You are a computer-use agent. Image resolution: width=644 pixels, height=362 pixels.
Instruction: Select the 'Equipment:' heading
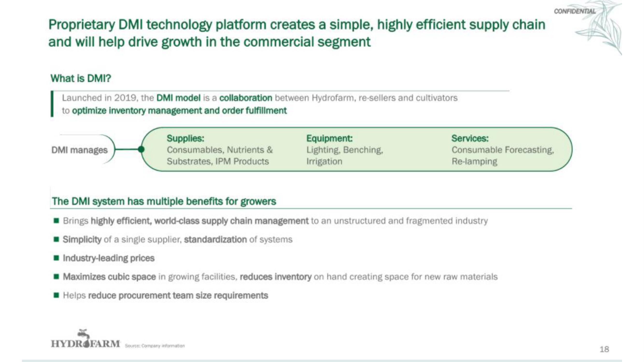329,138
